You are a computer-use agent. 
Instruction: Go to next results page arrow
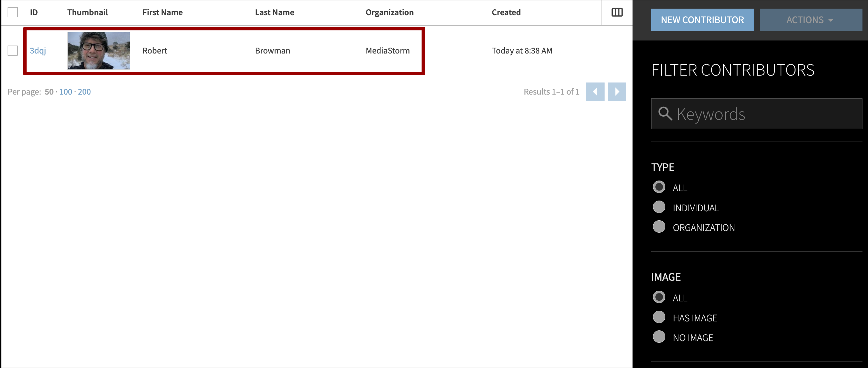pyautogui.click(x=617, y=92)
